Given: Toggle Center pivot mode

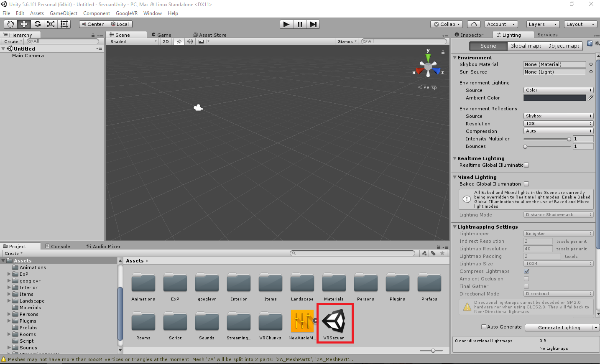Looking at the screenshot, I should coord(92,24).
